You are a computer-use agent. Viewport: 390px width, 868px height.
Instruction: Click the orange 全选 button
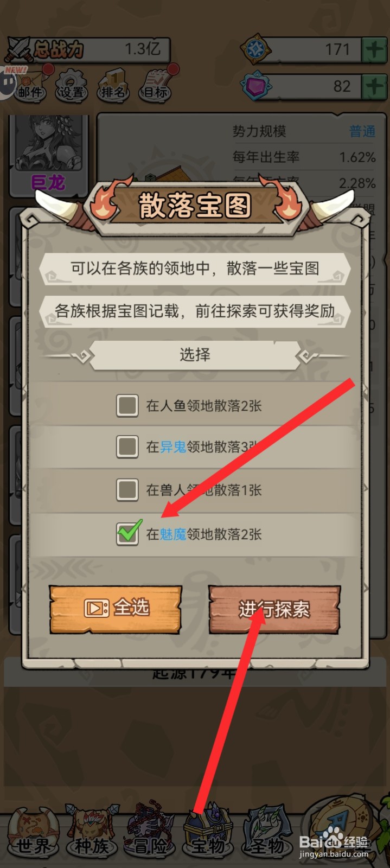coord(116,609)
